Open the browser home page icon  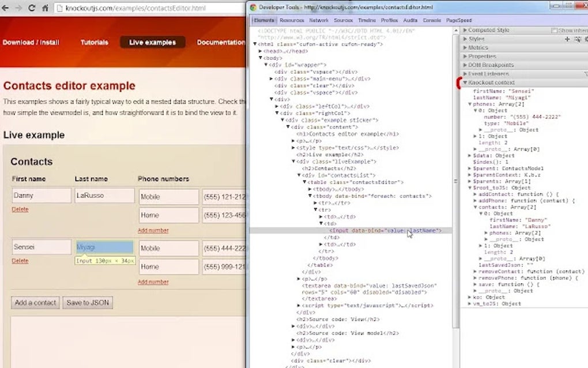point(46,8)
